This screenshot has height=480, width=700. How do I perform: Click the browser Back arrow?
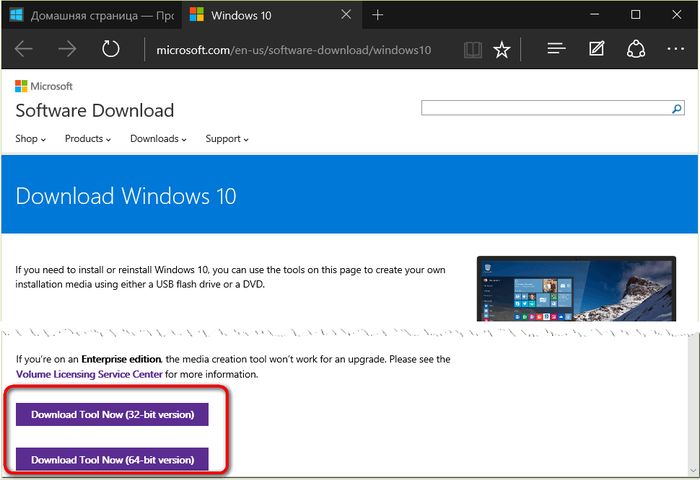tap(24, 49)
